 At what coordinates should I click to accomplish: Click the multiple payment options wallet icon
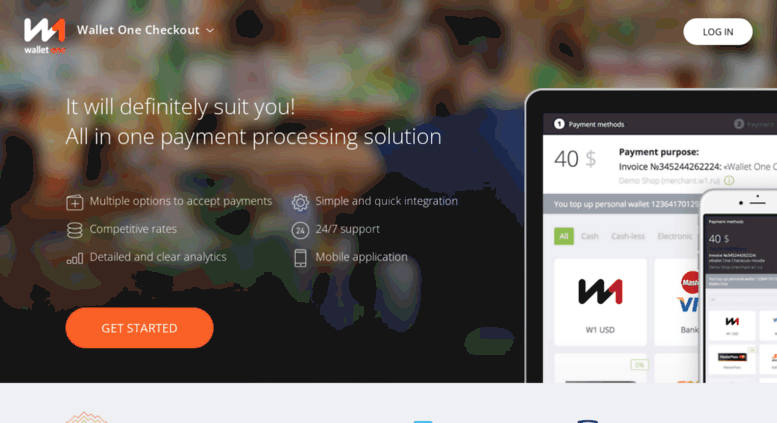pos(75,202)
